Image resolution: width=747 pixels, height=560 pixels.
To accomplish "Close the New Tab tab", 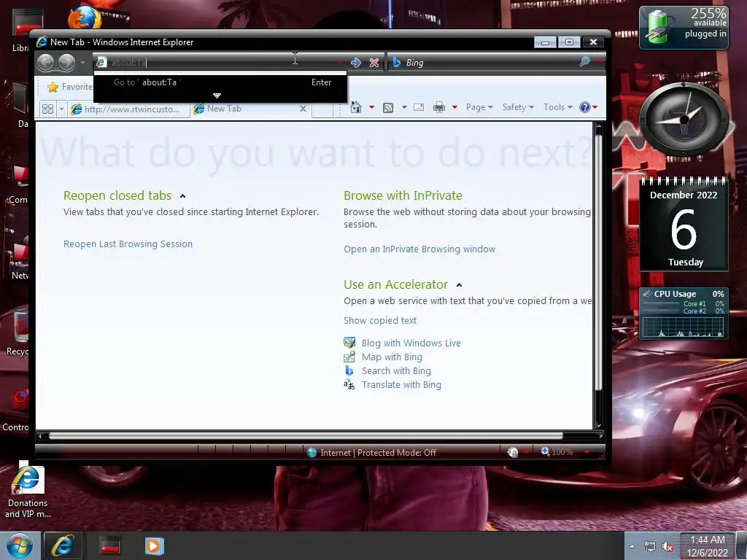I will pos(303,109).
